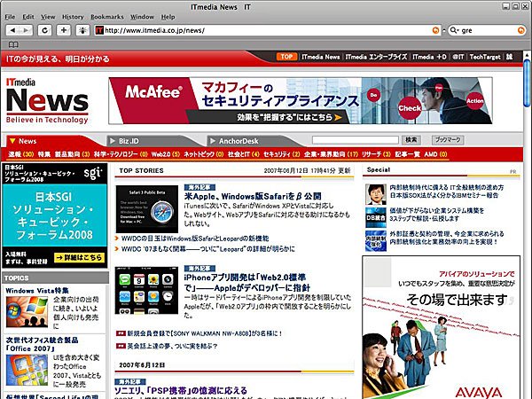Image resolution: width=532 pixels, height=399 pixels.
Task: Click the AVAYA advertisement banner
Action: click(441, 327)
